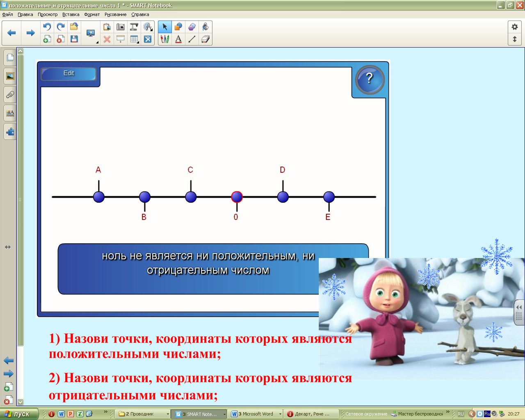Choose the Select arrow tool
The height and width of the screenshot is (420, 525).
(x=165, y=27)
